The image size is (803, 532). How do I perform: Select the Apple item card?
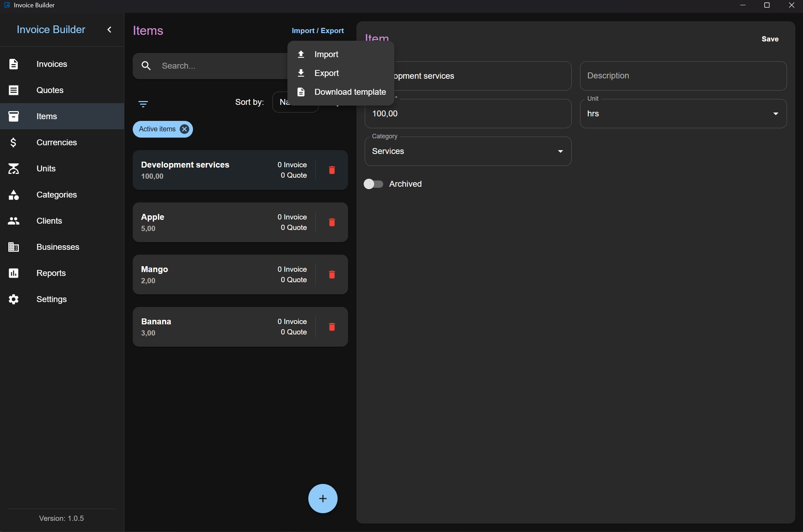240,222
